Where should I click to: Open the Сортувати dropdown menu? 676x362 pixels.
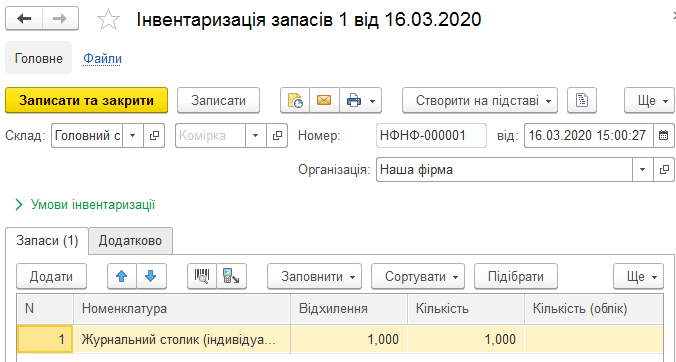point(418,276)
